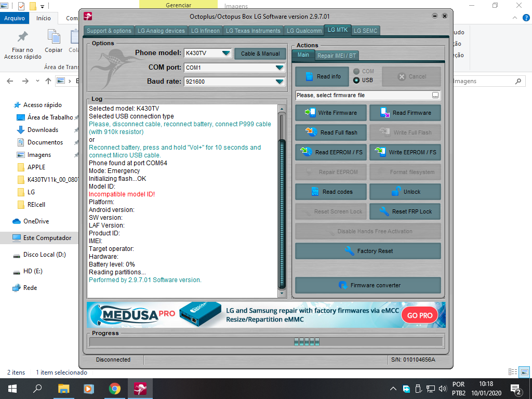The height and width of the screenshot is (399, 532).
Task: Open the firmware file browse button
Action: [435, 96]
